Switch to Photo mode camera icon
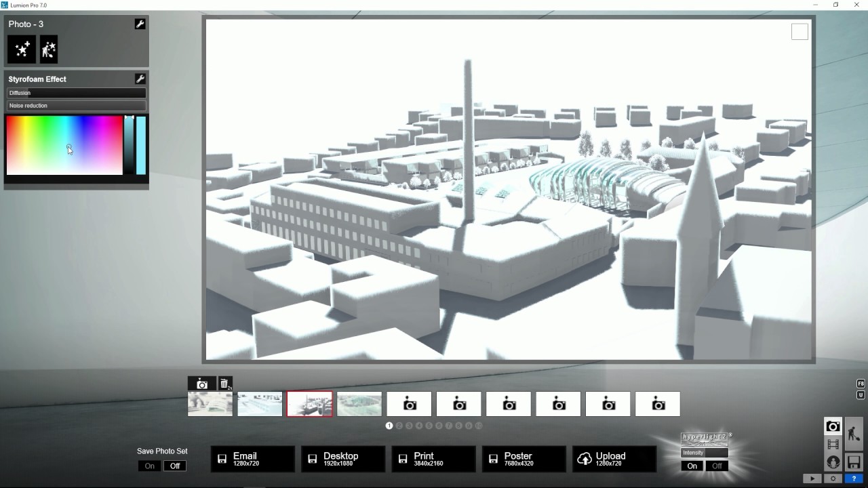The height and width of the screenshot is (488, 868). coord(833,426)
